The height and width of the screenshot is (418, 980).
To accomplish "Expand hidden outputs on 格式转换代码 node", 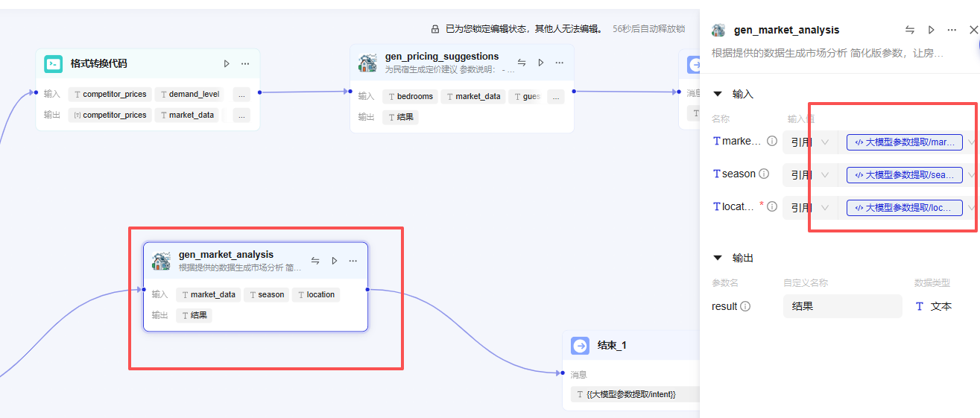I will click(241, 115).
